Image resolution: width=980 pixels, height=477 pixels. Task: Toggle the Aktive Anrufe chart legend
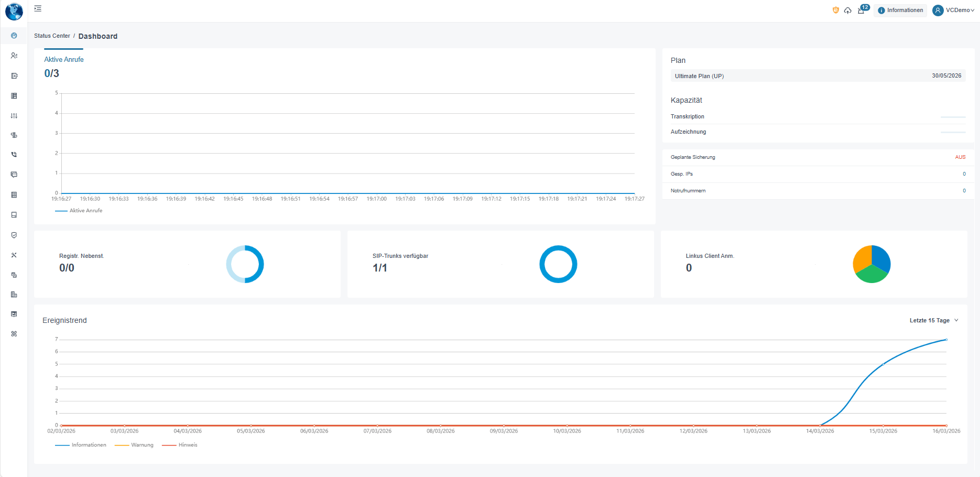pyautogui.click(x=79, y=211)
